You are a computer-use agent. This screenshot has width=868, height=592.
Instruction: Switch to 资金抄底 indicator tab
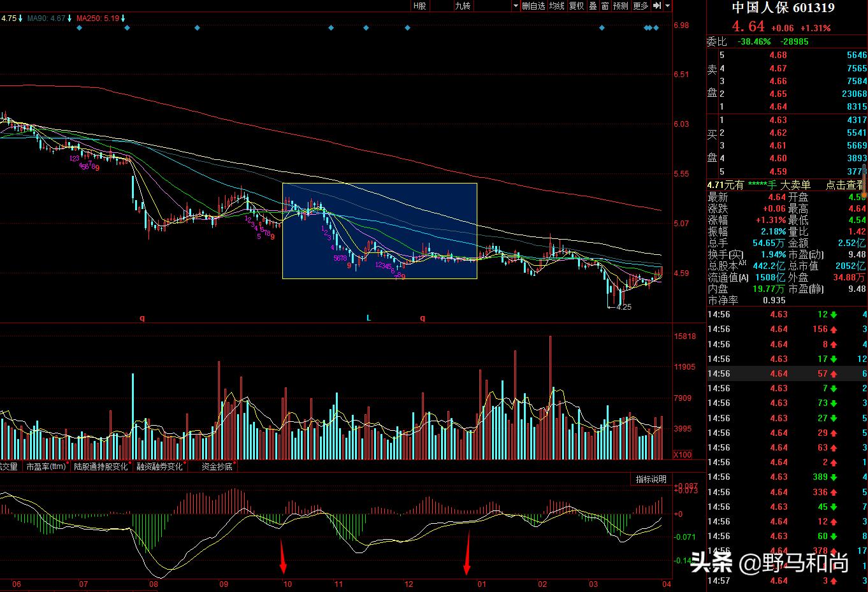(x=217, y=466)
